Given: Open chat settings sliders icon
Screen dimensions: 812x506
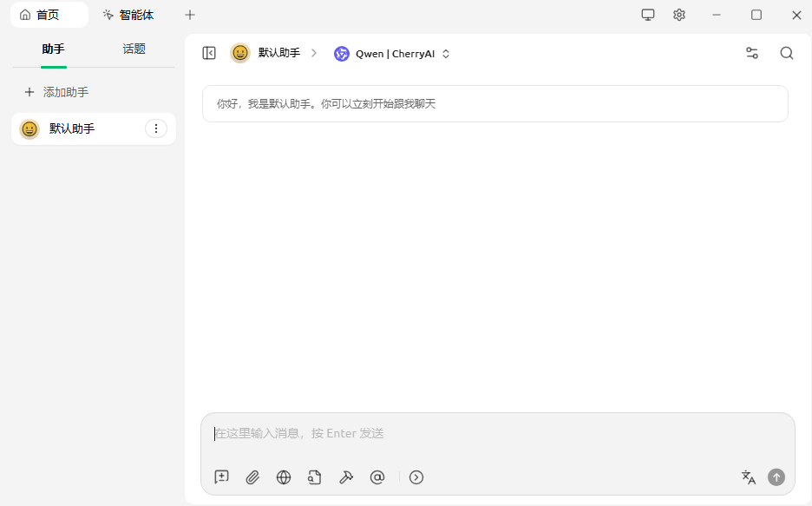Looking at the screenshot, I should coord(752,53).
